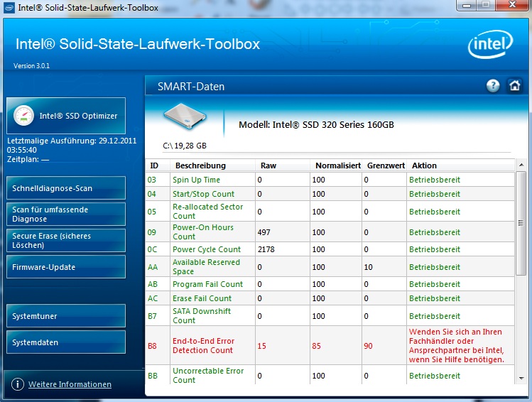This screenshot has height=402, width=532.
Task: Open the help question mark icon
Action: pos(493,86)
